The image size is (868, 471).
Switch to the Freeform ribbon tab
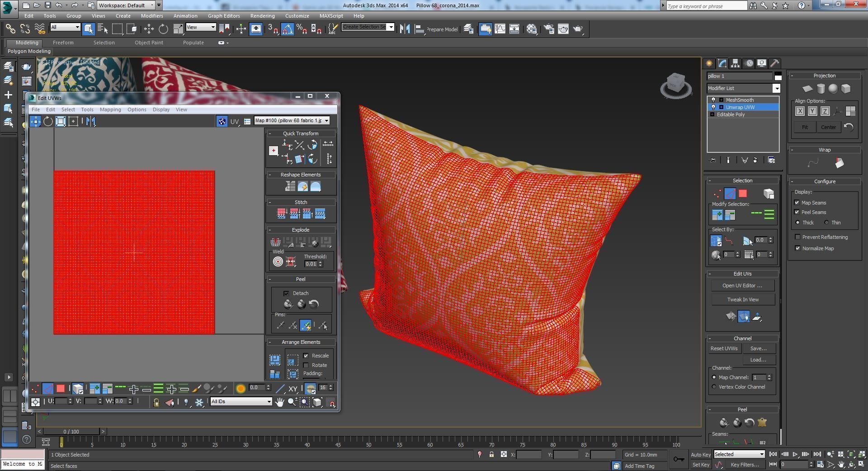63,43
